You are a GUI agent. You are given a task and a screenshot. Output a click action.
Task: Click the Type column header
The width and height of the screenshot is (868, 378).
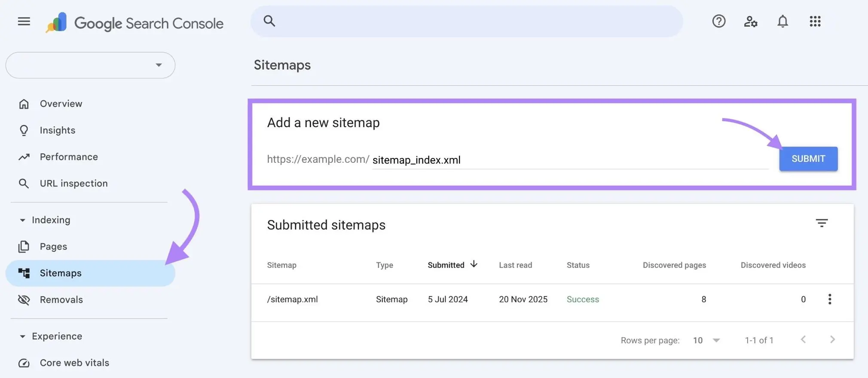click(x=385, y=265)
